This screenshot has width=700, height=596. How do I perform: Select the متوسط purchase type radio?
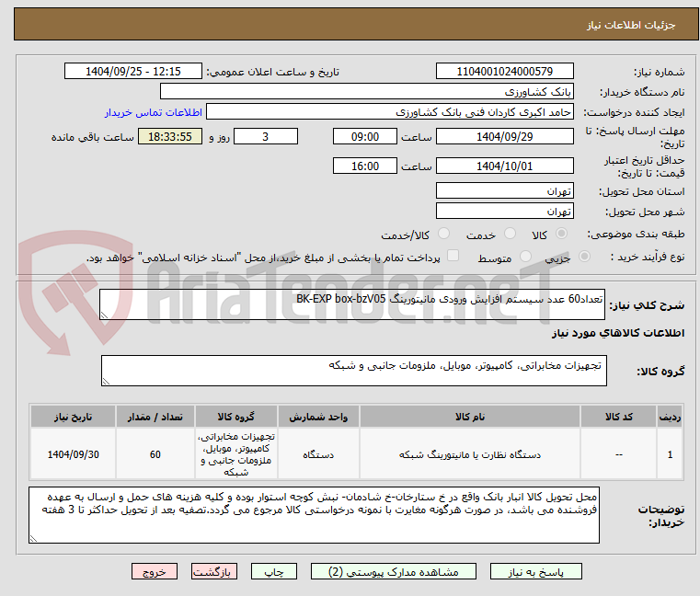pyautogui.click(x=526, y=257)
